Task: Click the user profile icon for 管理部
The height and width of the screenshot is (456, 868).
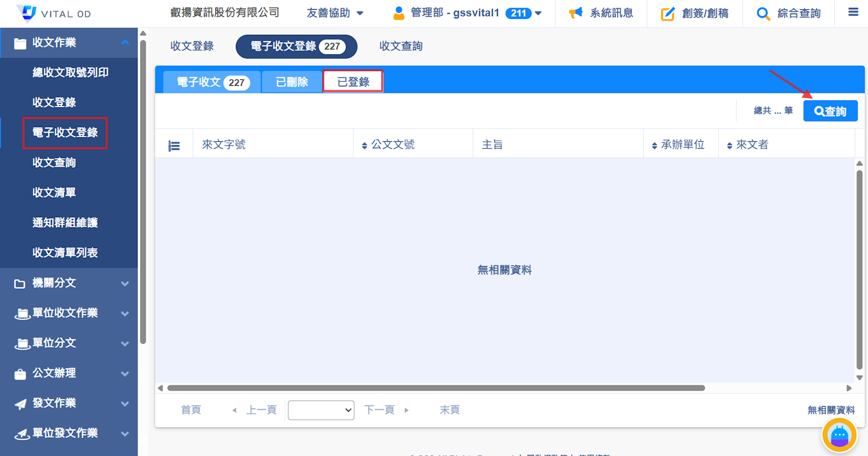Action: (x=399, y=13)
